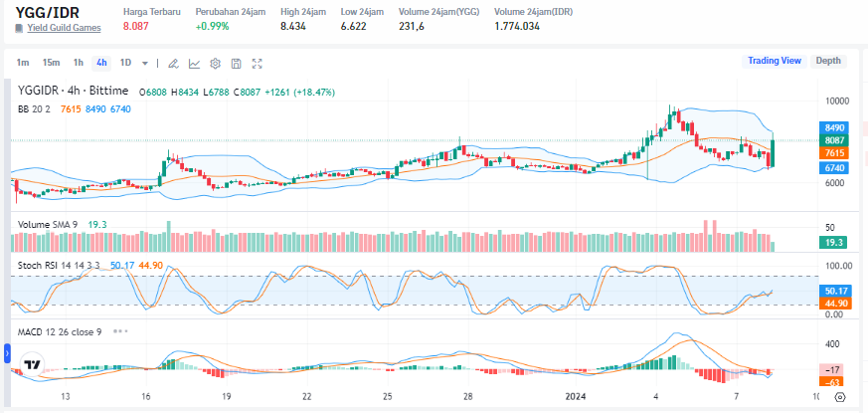This screenshot has height=413, width=868.
Task: Click the 6000 price axis label
Action: [835, 182]
